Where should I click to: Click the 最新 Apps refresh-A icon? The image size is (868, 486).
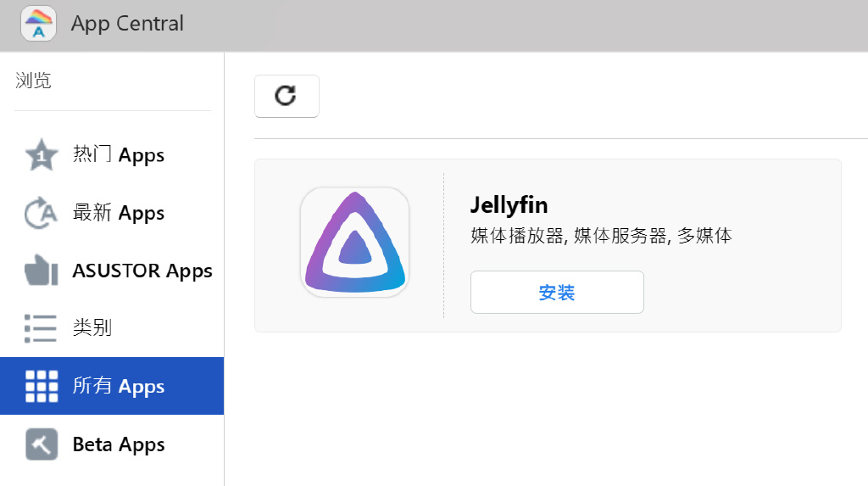(x=41, y=213)
